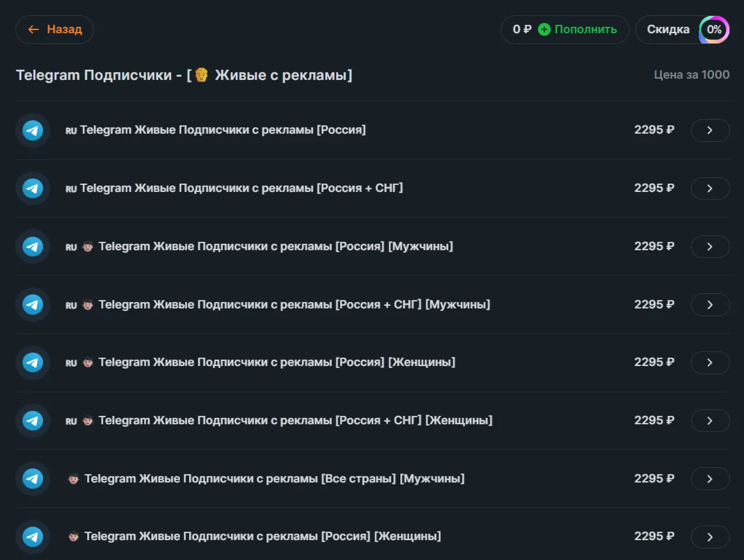The image size is (744, 560).
Task: Select Telegram Живые Подписчики с рекламы [Россия]
Action: 223,130
